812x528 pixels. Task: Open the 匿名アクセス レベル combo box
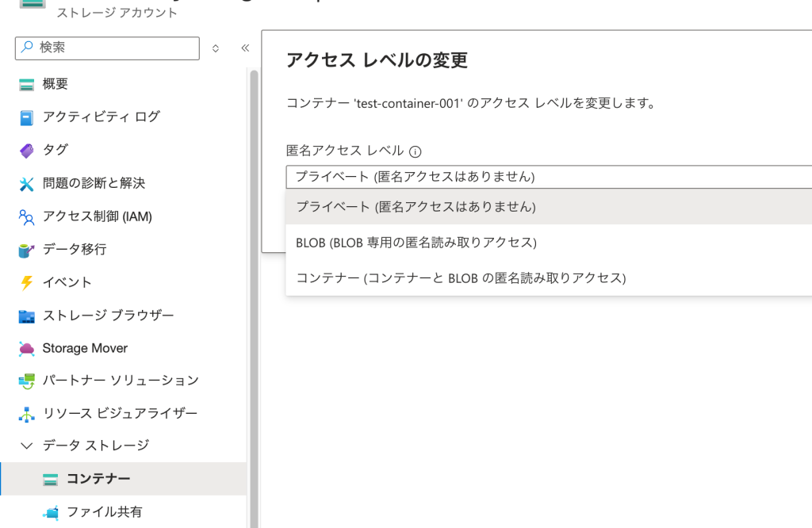547,176
